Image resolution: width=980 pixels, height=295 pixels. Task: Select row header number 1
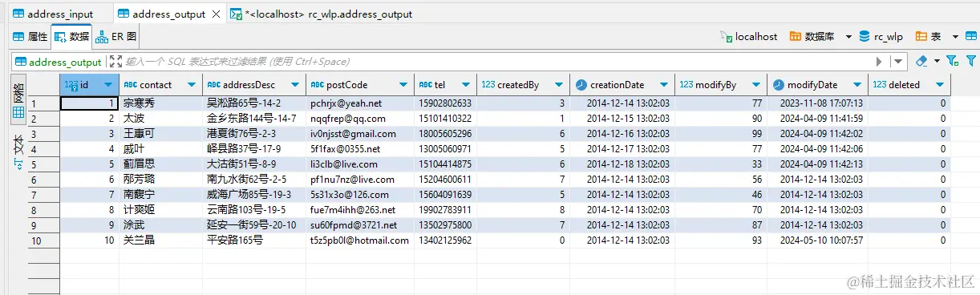pos(43,103)
